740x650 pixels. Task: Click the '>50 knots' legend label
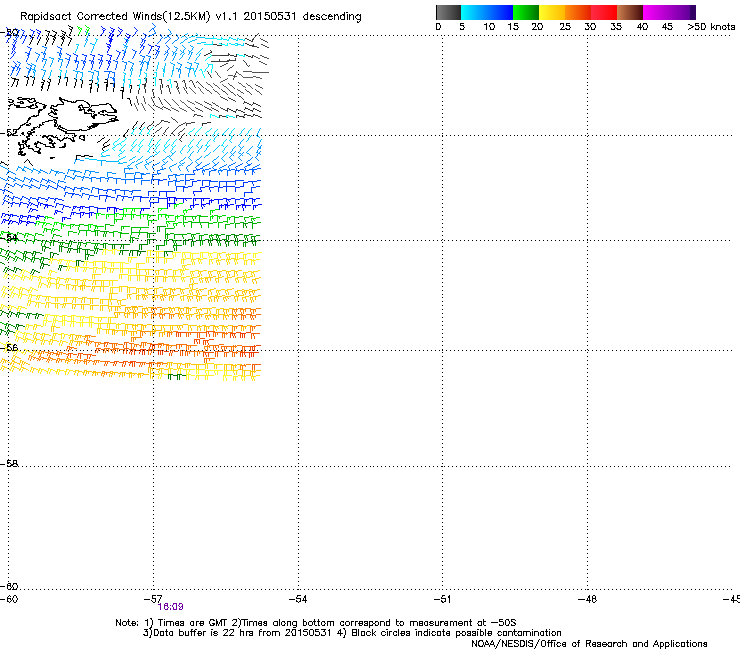point(711,26)
